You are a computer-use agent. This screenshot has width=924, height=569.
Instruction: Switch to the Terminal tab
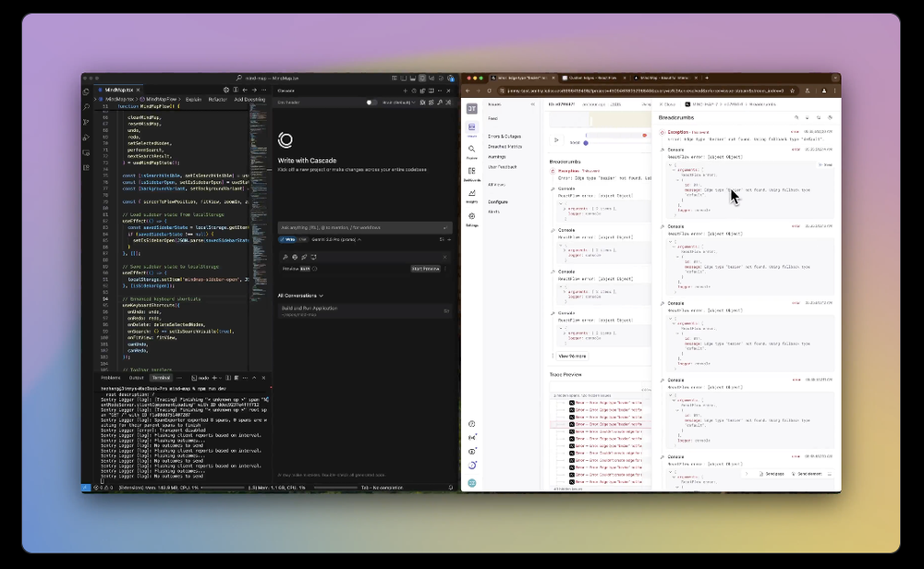161,378
